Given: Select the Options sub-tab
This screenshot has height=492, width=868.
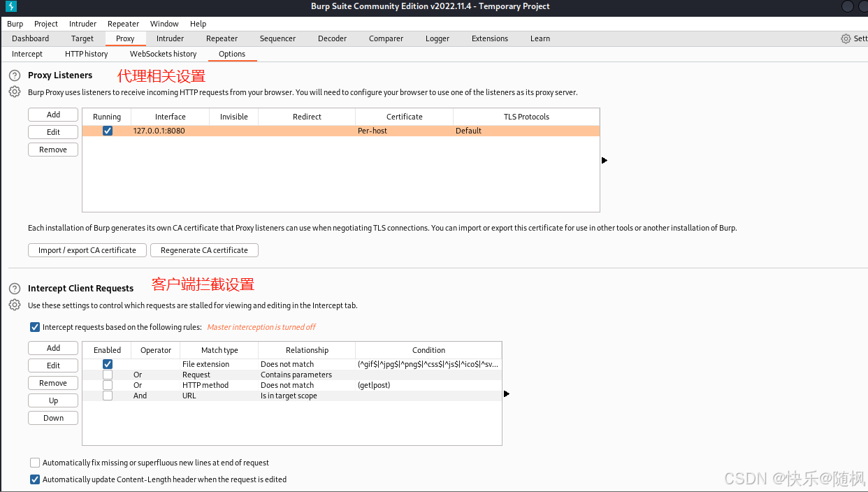Looking at the screenshot, I should [x=232, y=54].
